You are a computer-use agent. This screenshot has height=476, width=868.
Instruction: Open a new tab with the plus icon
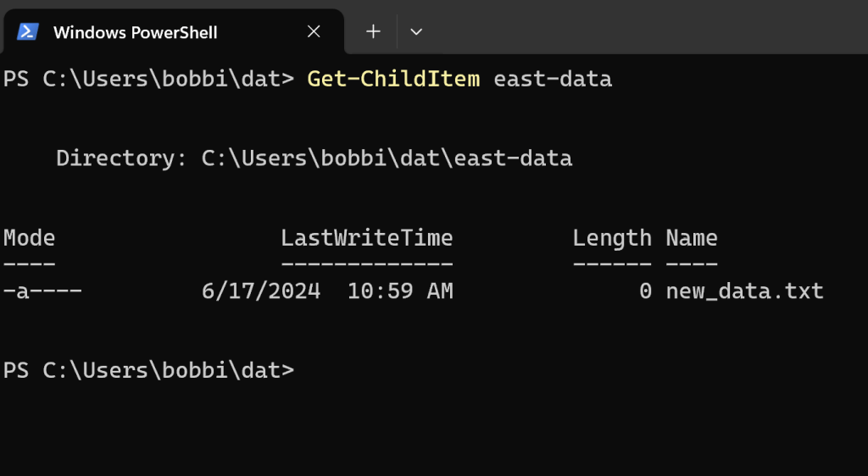pos(373,32)
